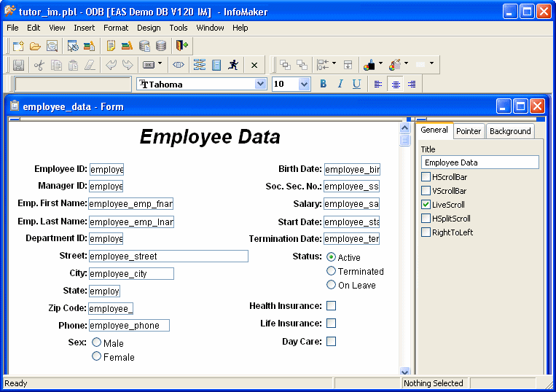Click the Properties sheet icon

tap(216, 66)
